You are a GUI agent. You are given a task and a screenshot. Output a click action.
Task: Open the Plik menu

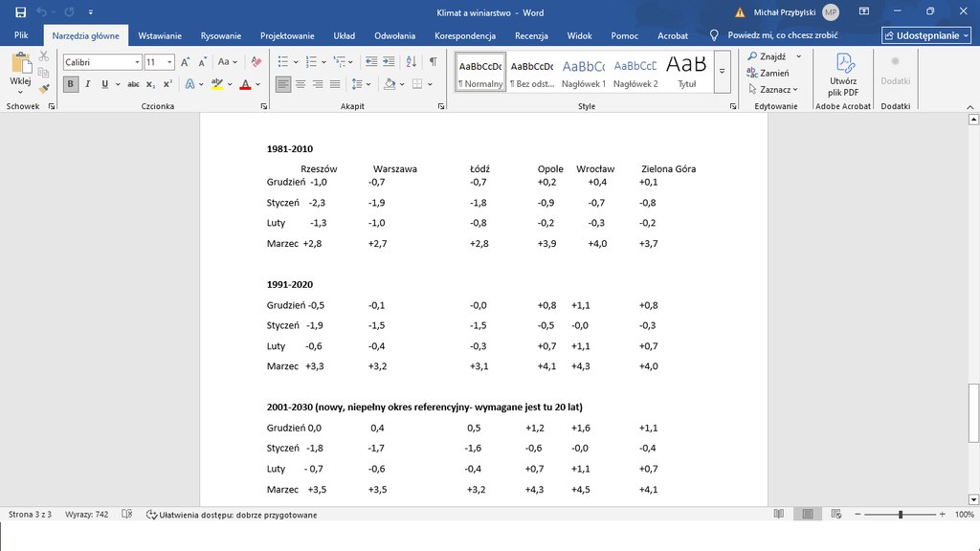21,35
